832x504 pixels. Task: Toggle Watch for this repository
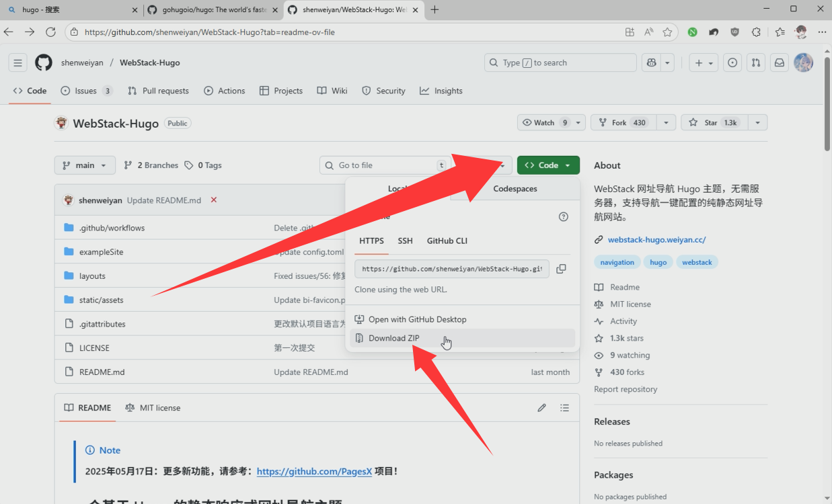click(544, 122)
